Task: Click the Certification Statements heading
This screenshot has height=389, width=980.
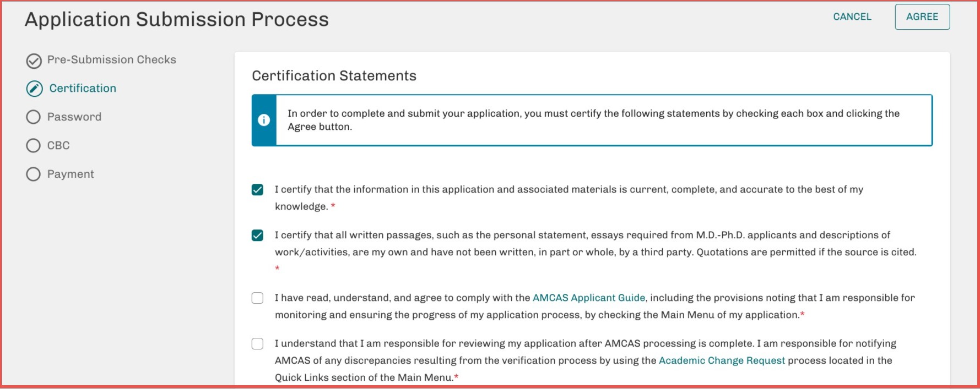Action: pos(334,75)
